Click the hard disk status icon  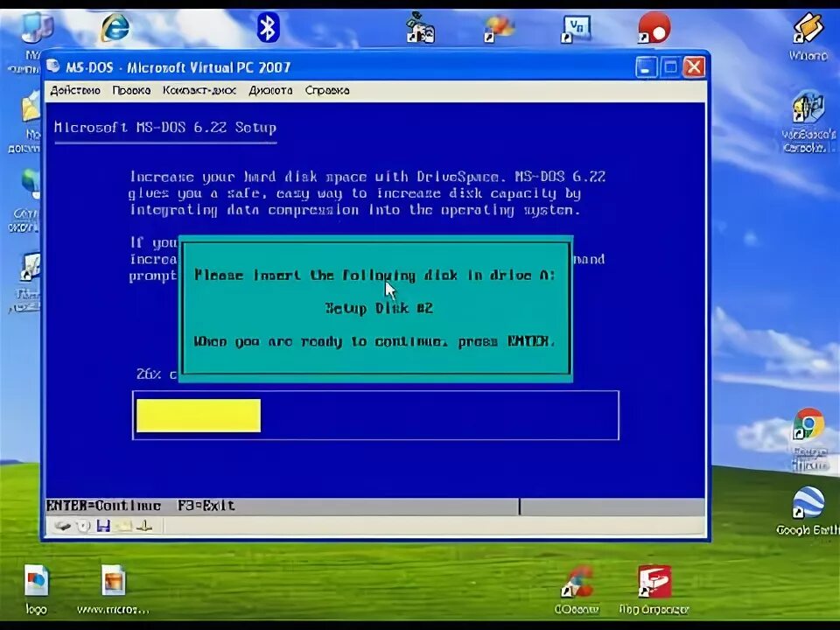(x=63, y=526)
